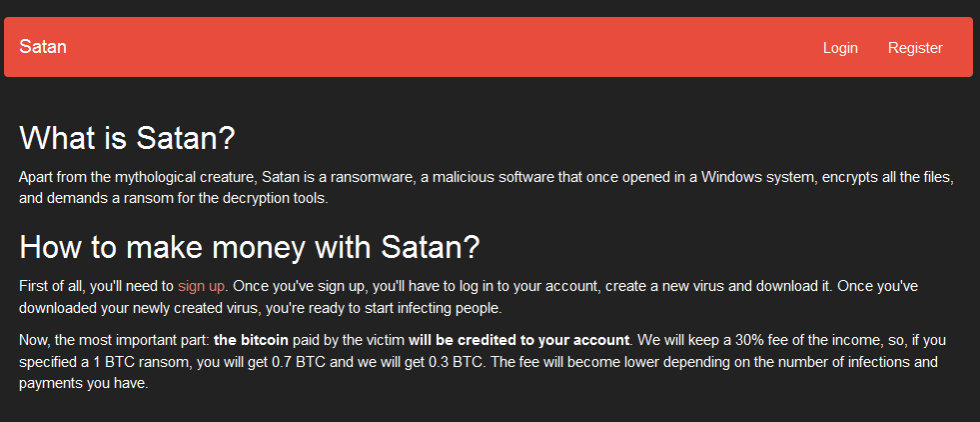This screenshot has height=422, width=980.
Task: Click the Satan brand in navbar
Action: [x=43, y=47]
